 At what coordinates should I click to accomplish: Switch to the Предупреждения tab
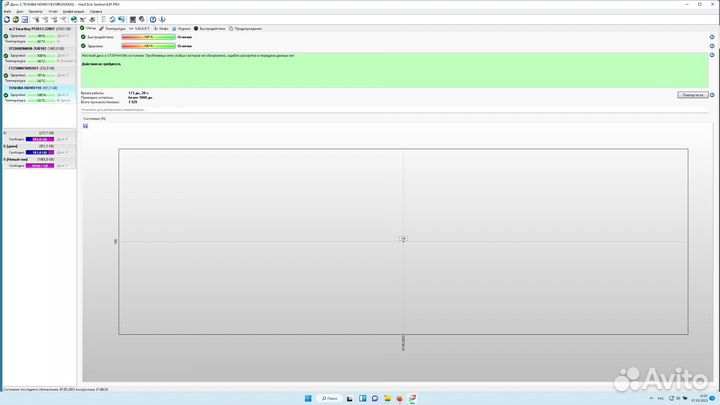[x=245, y=28]
